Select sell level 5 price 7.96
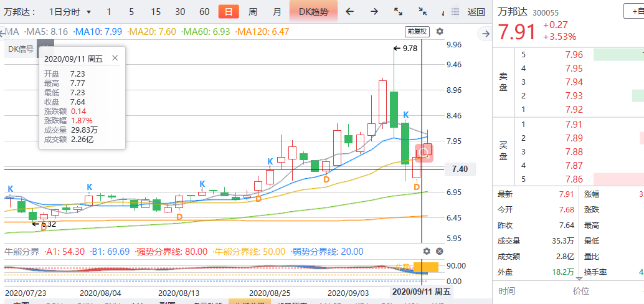 [574, 55]
